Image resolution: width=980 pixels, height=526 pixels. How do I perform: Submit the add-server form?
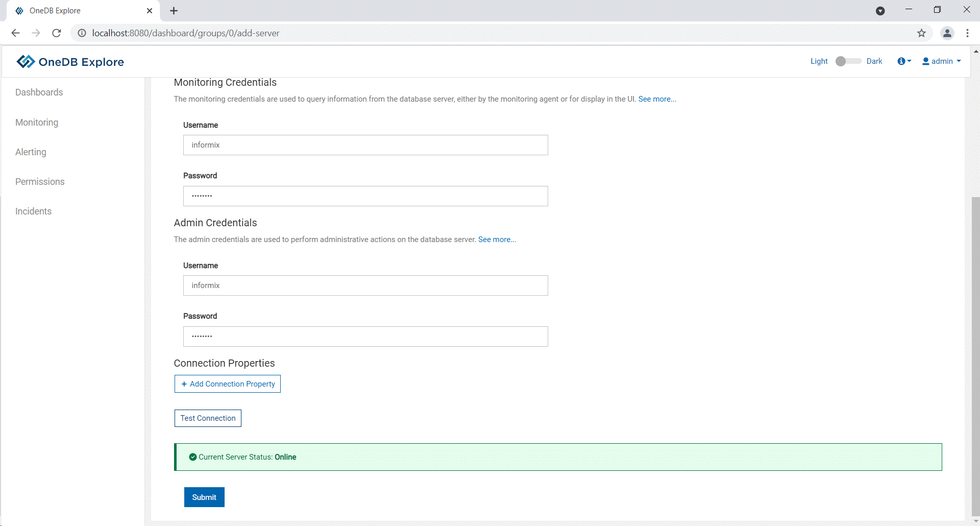tap(204, 497)
